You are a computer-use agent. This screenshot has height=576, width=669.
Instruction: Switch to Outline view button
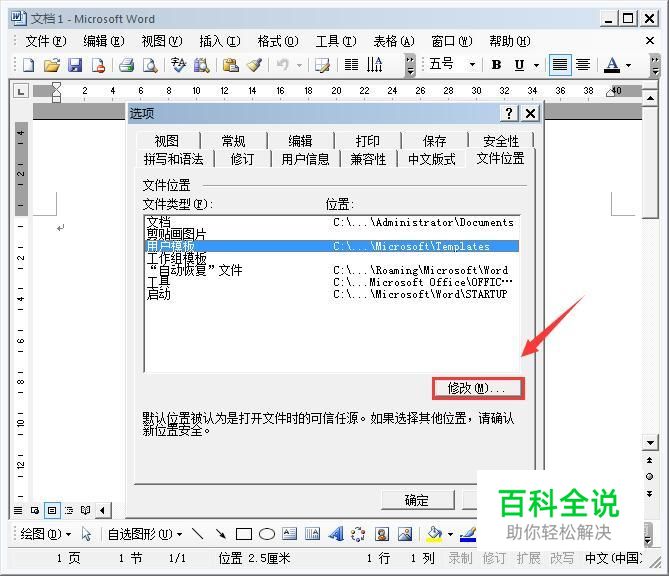click(69, 510)
